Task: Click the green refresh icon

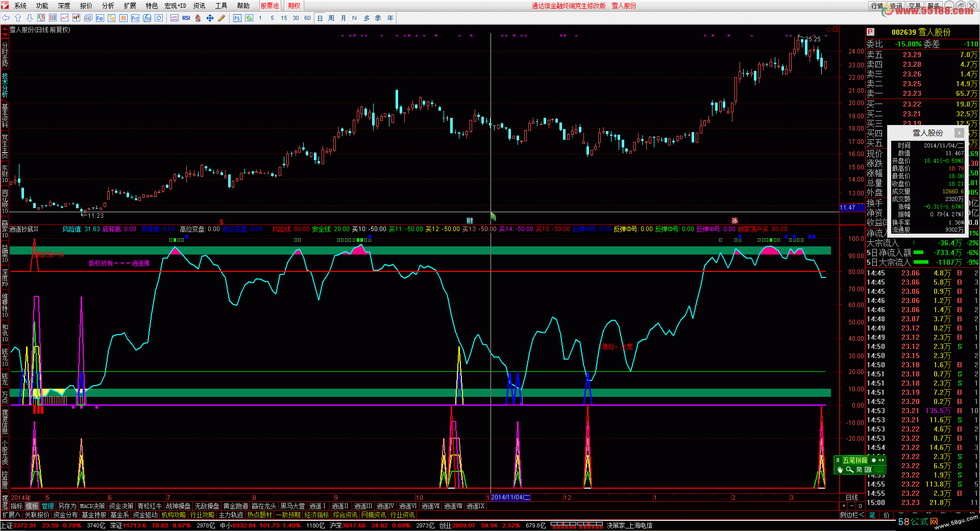Action: (249, 18)
